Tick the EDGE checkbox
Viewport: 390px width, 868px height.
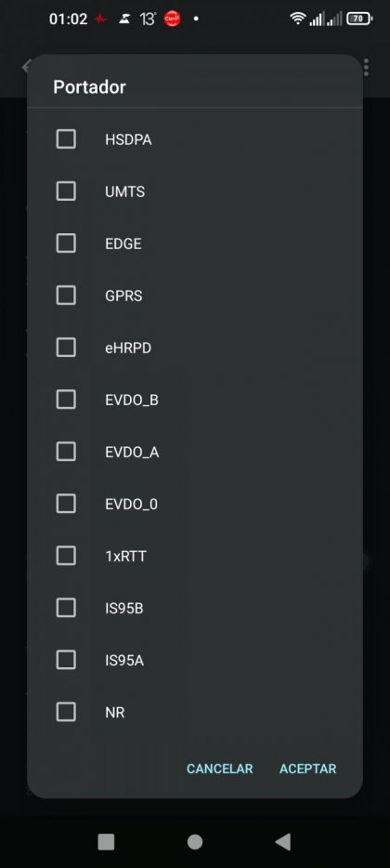point(66,243)
